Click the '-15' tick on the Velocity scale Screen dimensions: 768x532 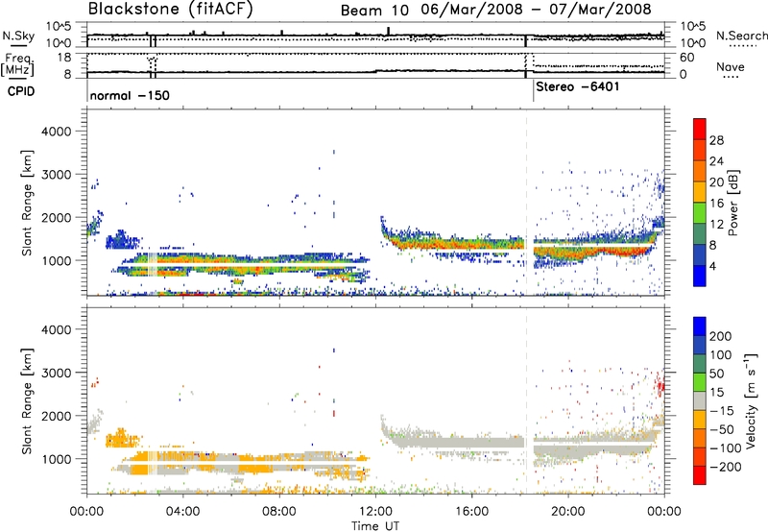click(722, 410)
